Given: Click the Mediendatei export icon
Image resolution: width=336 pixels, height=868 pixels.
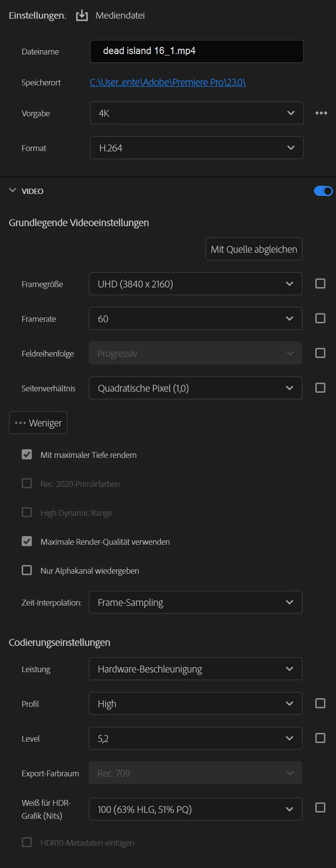Looking at the screenshot, I should click(82, 15).
